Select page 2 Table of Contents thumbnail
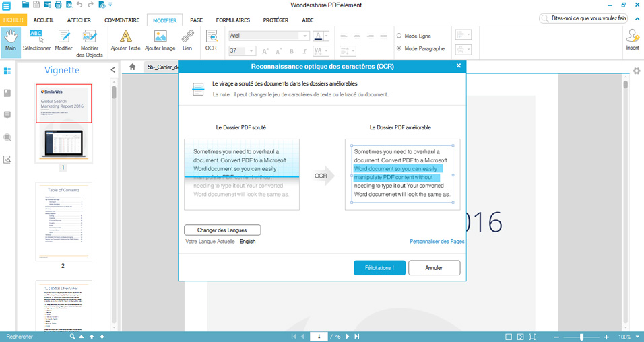The height and width of the screenshot is (342, 644). [64, 221]
